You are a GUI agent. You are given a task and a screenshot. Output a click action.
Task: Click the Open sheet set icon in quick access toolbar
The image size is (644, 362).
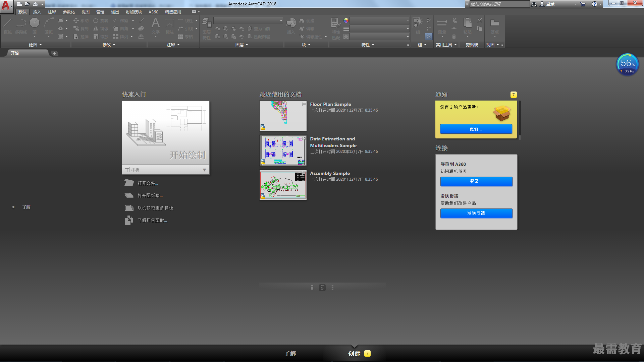[x=35, y=4]
